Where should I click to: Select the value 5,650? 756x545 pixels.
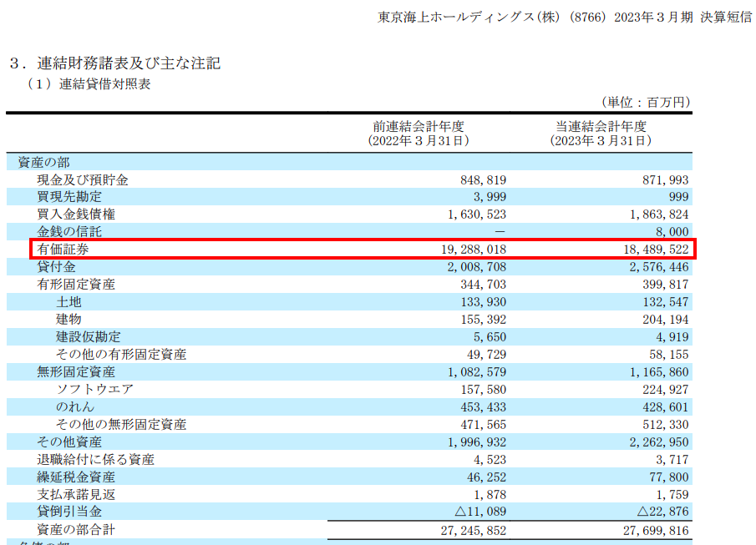[490, 337]
